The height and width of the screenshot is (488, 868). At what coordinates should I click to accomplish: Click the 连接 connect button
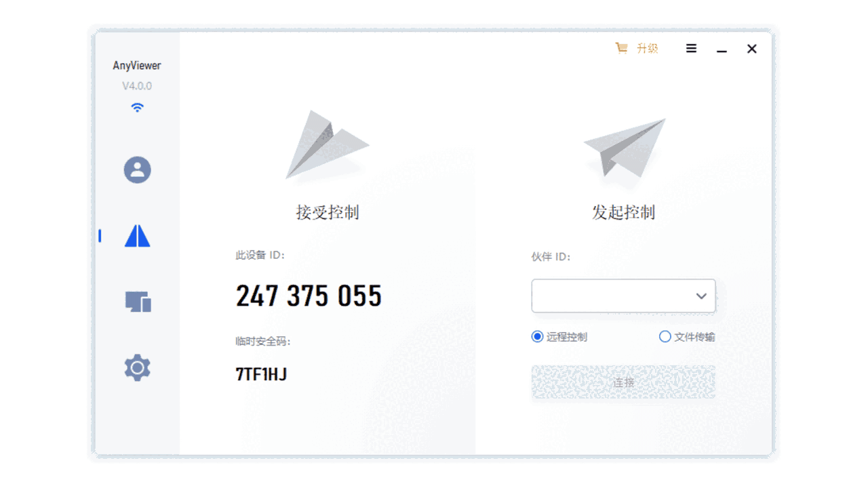coord(623,382)
